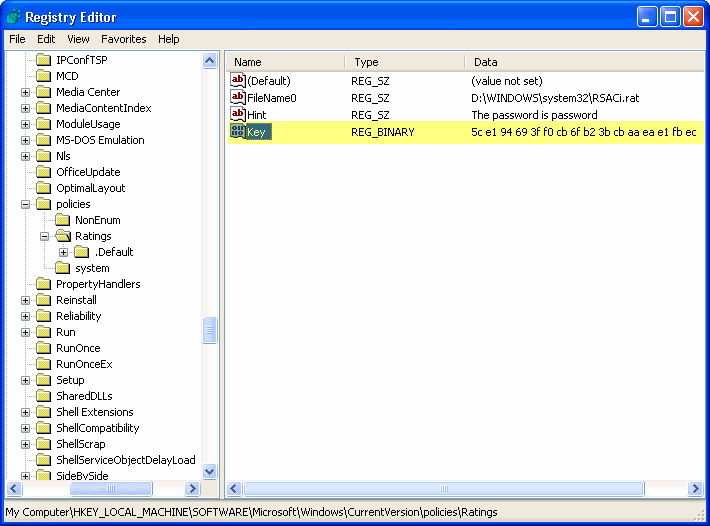
Task: Click the MCD folder icon
Action: pos(43,76)
